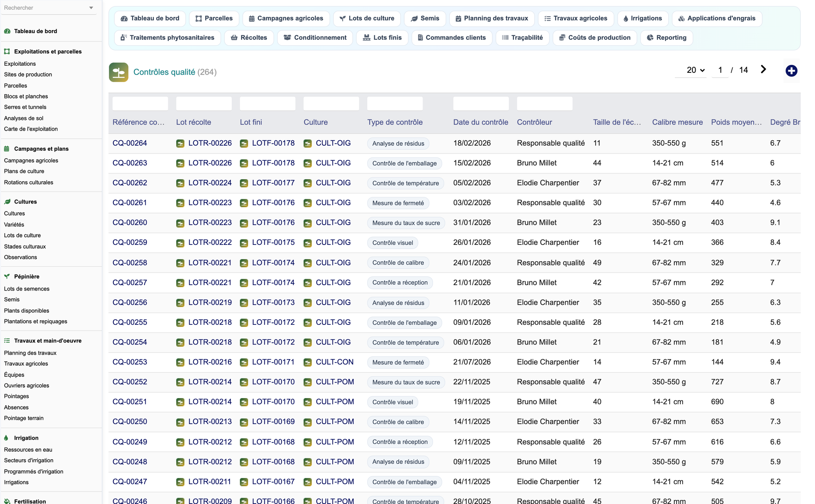This screenshot has height=504, width=815.
Task: Open the Irrigations tab
Action: [x=643, y=18]
